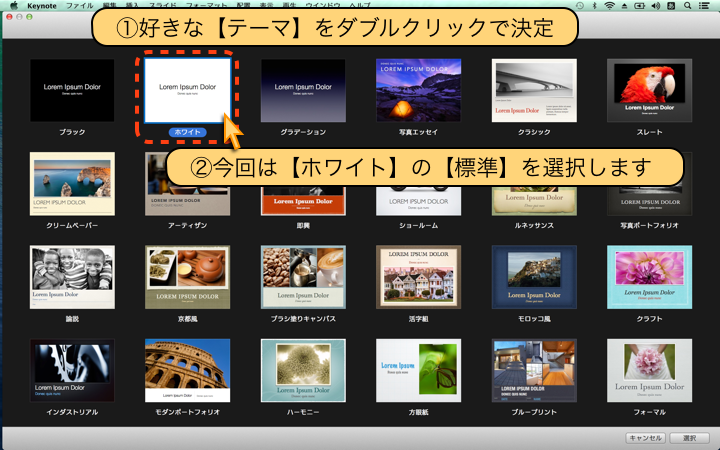
Task: Click the dark square icon beside volume
Action: click(671, 6)
